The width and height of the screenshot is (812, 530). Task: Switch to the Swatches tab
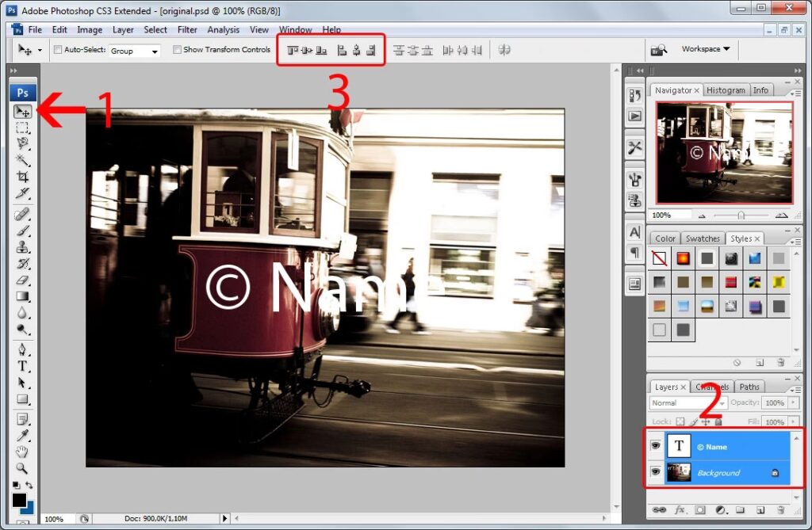click(x=703, y=238)
